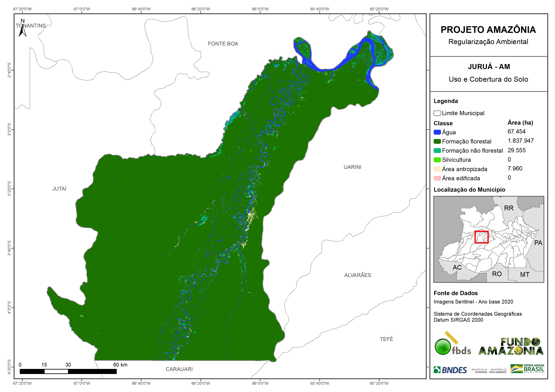Screen dimensions: 555x392
Task: Click the bright green Silvicultura swatch
Action: tap(437, 160)
